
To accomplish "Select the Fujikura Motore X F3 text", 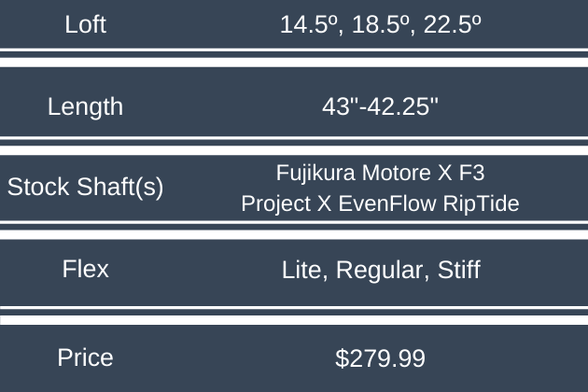I will 380,173.
